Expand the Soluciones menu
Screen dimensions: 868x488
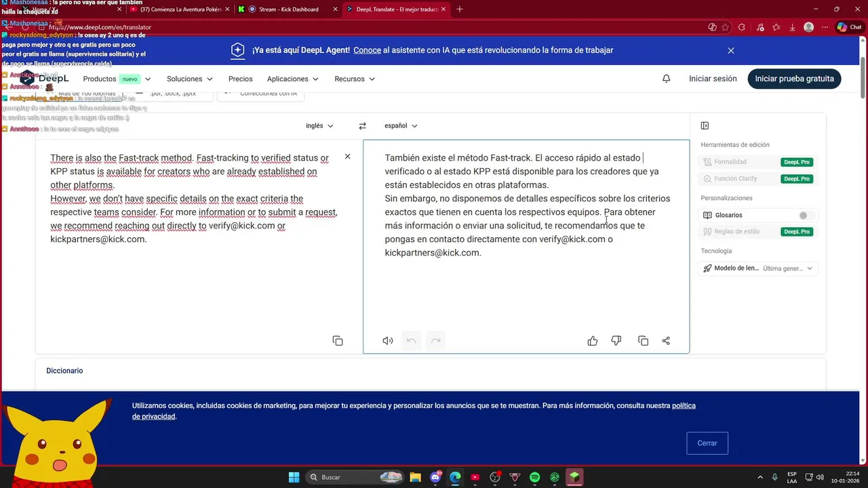(x=190, y=79)
